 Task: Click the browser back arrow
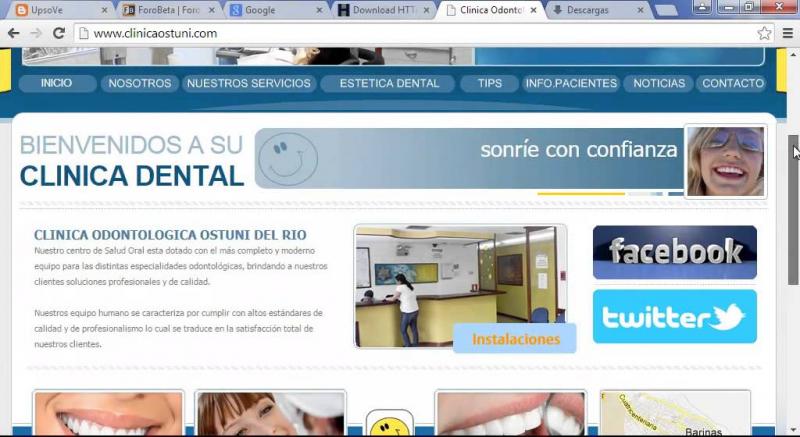coord(13,33)
